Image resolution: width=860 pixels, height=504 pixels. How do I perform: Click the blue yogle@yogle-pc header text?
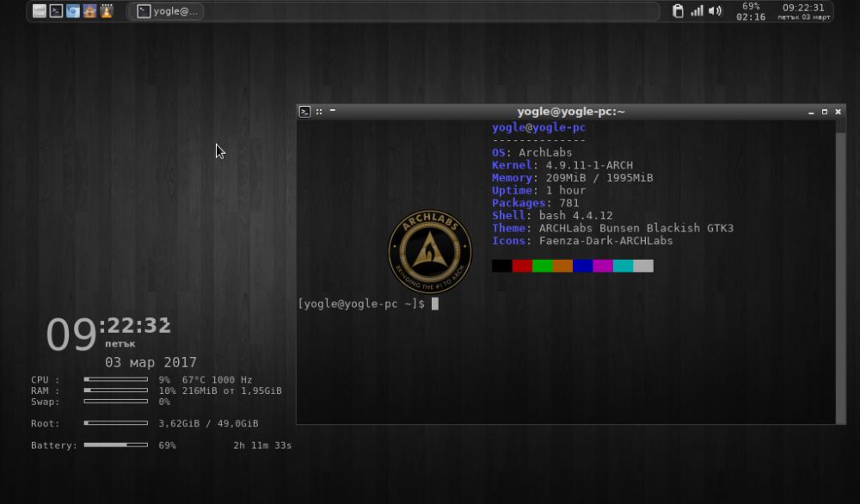pyautogui.click(x=538, y=128)
